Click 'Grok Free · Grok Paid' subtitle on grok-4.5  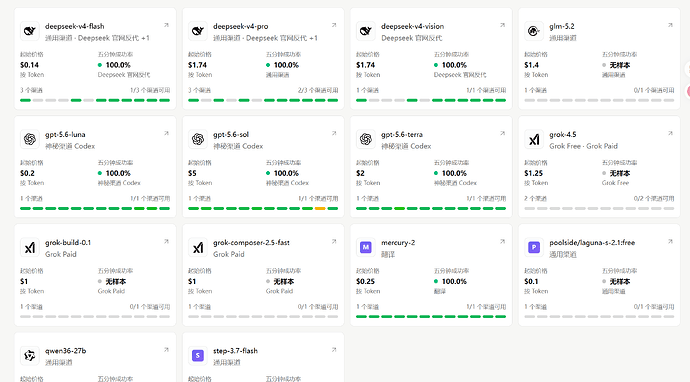tap(584, 146)
